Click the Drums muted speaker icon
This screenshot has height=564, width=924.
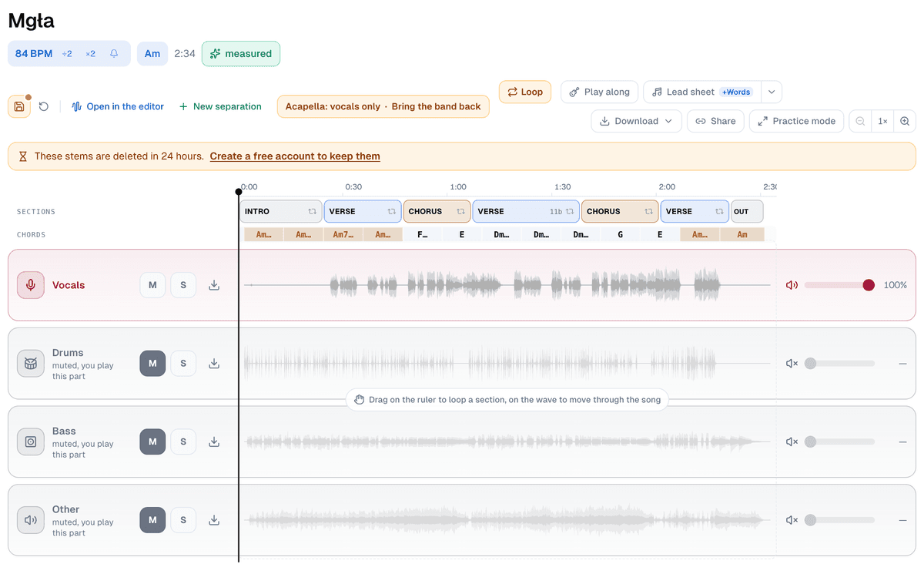792,364
